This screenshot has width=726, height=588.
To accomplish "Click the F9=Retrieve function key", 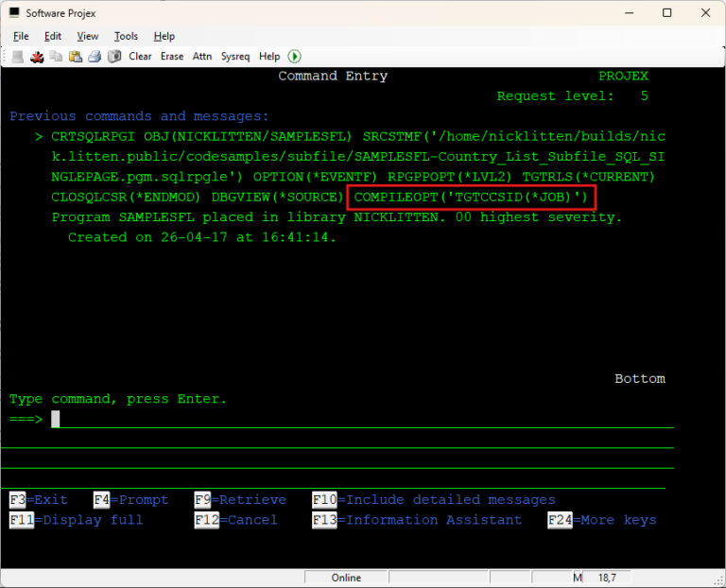I will [240, 500].
